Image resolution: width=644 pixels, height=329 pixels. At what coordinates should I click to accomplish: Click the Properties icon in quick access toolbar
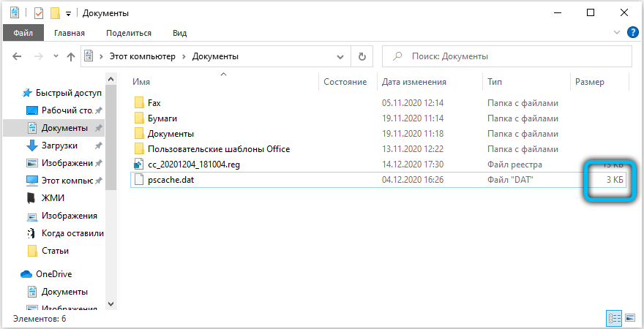39,13
